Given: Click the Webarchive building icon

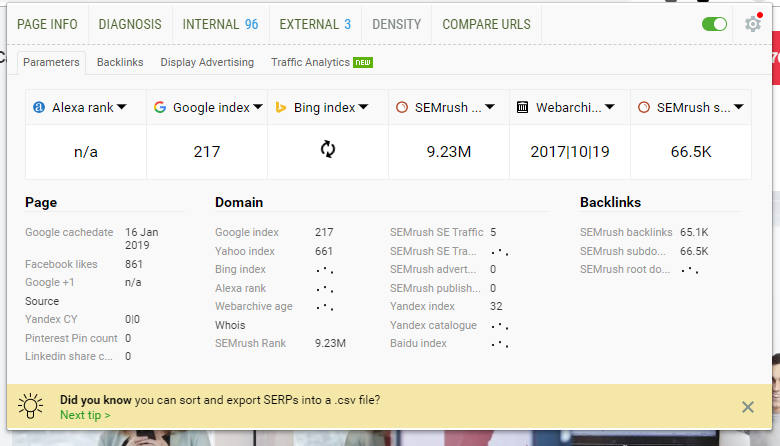Looking at the screenshot, I should 522,107.
